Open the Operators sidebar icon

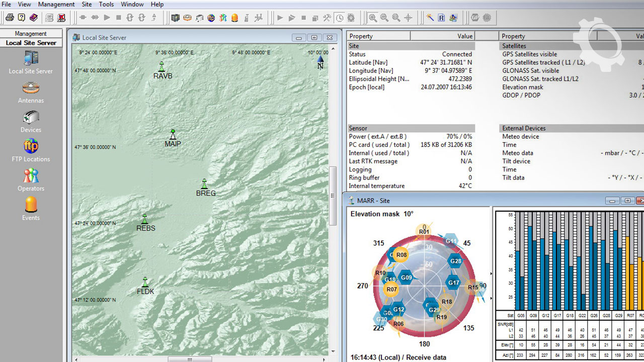click(31, 176)
